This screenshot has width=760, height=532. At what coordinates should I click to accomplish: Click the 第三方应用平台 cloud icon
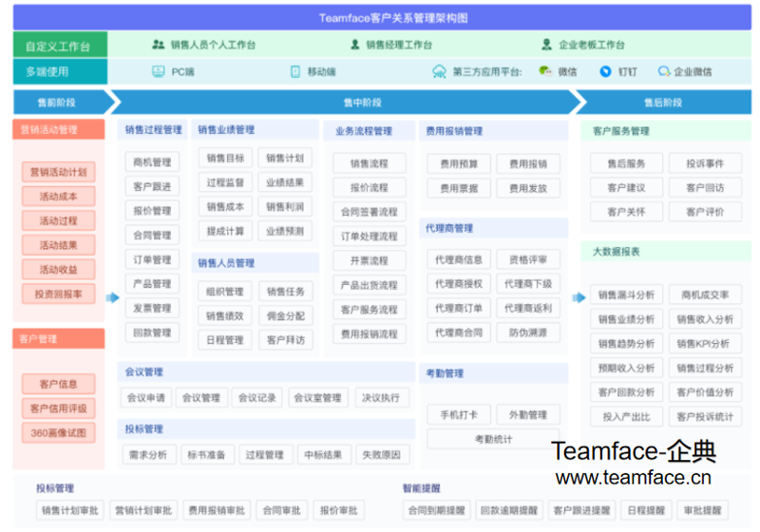click(439, 71)
